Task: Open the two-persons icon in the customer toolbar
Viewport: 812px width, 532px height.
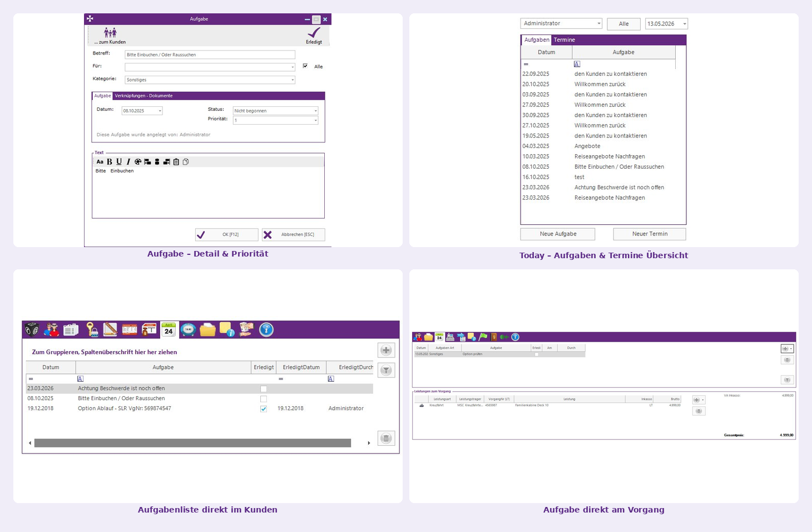Action: tap(52, 329)
